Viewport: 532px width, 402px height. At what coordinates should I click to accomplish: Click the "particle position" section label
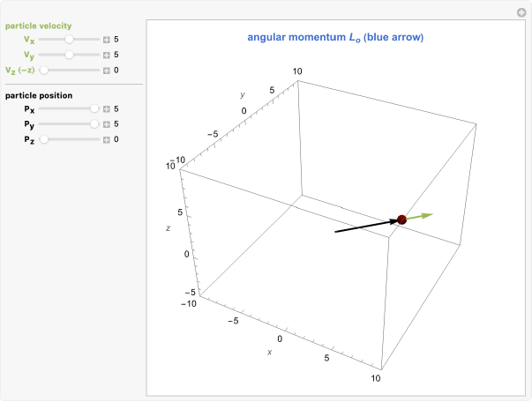39,95
